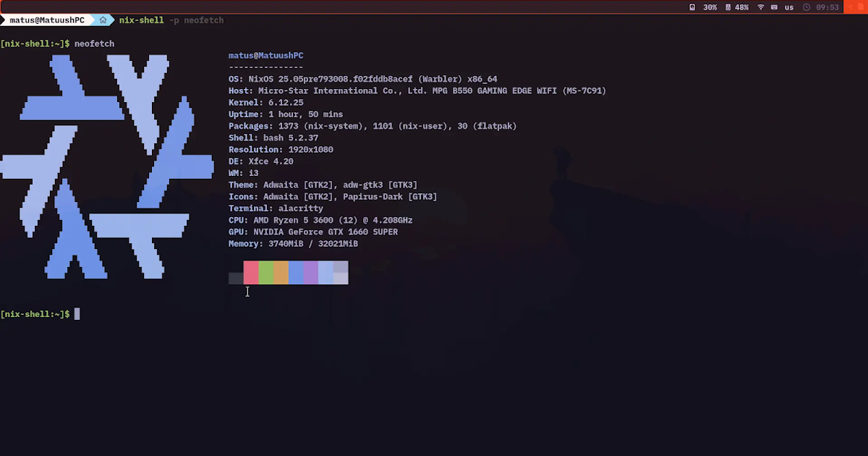Click the clock icon in status bar
The image size is (868, 456).
click(x=807, y=7)
